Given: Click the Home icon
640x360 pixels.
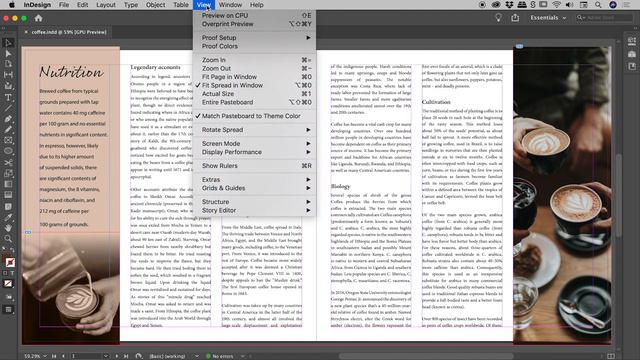Looking at the screenshot, I should (38, 18).
